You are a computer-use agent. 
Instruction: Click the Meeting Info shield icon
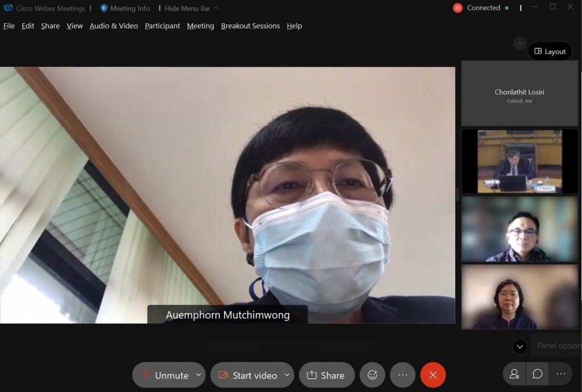click(104, 8)
